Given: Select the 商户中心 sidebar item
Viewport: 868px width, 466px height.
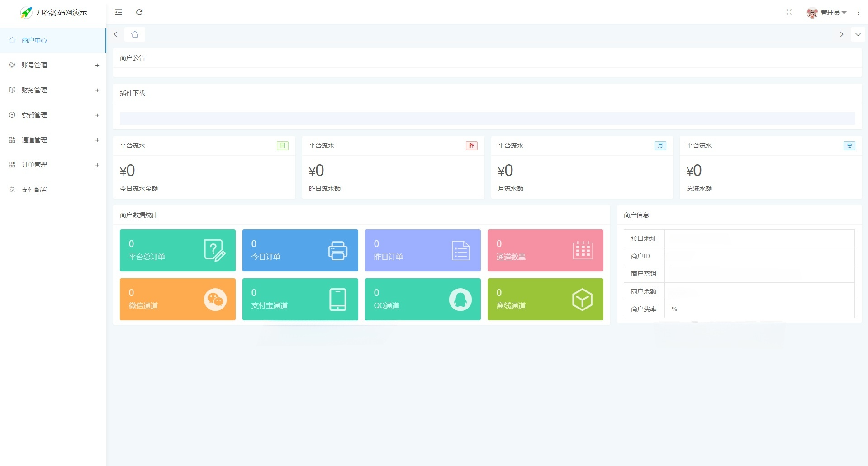Looking at the screenshot, I should click(33, 40).
